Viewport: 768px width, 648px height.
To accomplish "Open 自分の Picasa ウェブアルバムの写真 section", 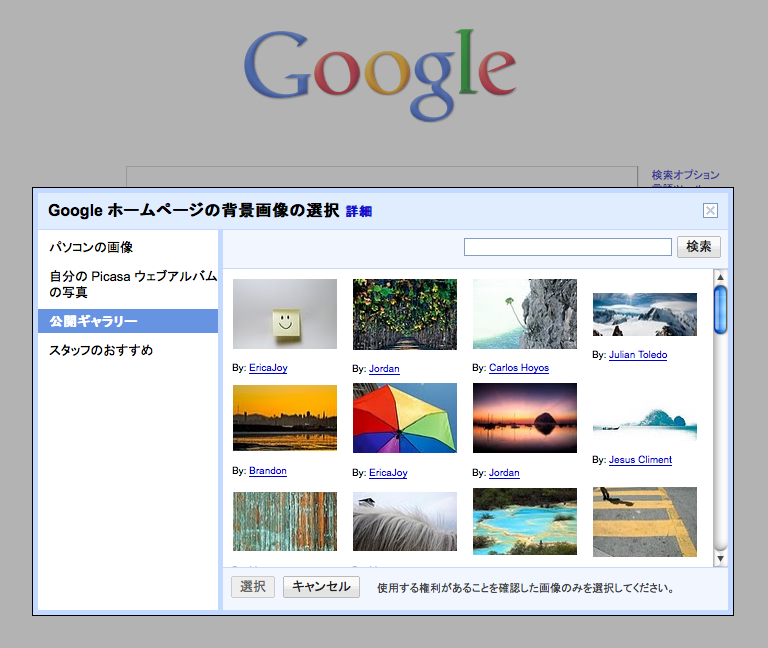I will pyautogui.click(x=133, y=284).
